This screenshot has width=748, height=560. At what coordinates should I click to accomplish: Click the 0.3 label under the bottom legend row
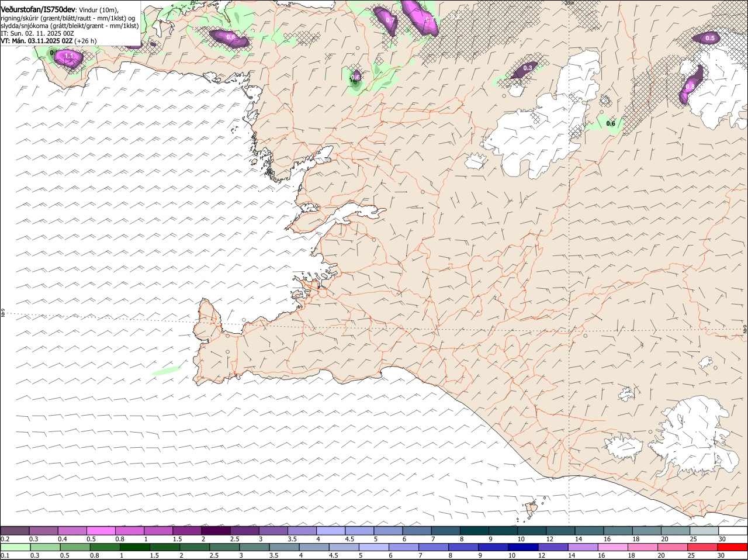[x=34, y=555]
